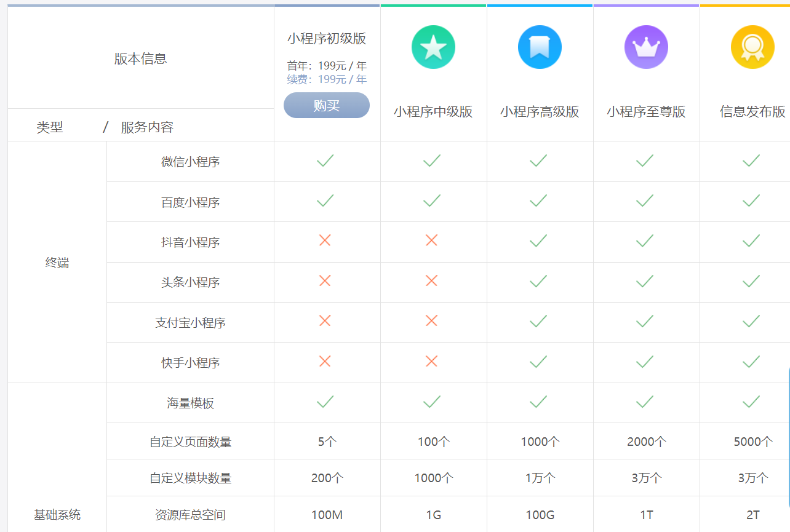Click the 版本信息 header cell

click(x=140, y=59)
